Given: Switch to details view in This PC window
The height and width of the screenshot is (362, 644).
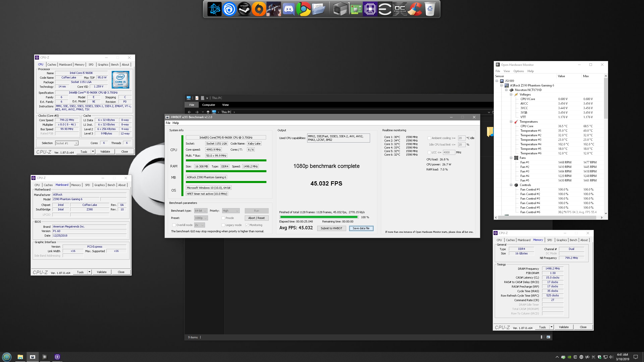Looking at the screenshot, I should (543, 337).
